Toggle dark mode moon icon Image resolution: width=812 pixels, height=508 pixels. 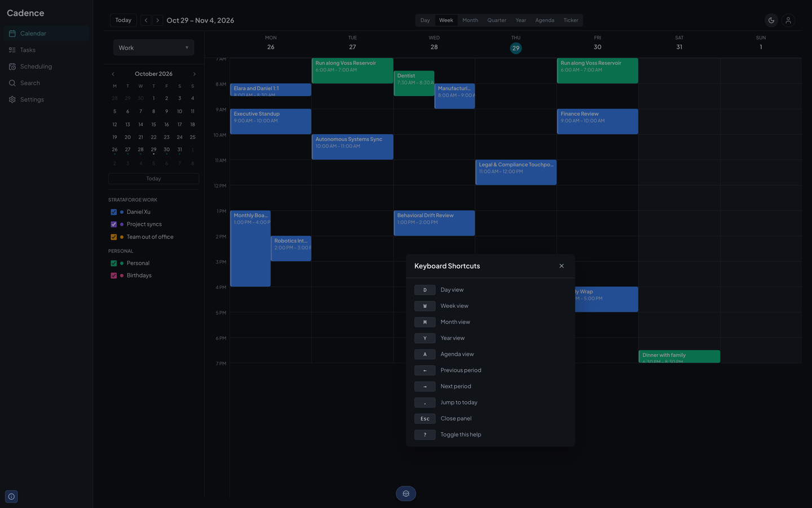click(771, 20)
